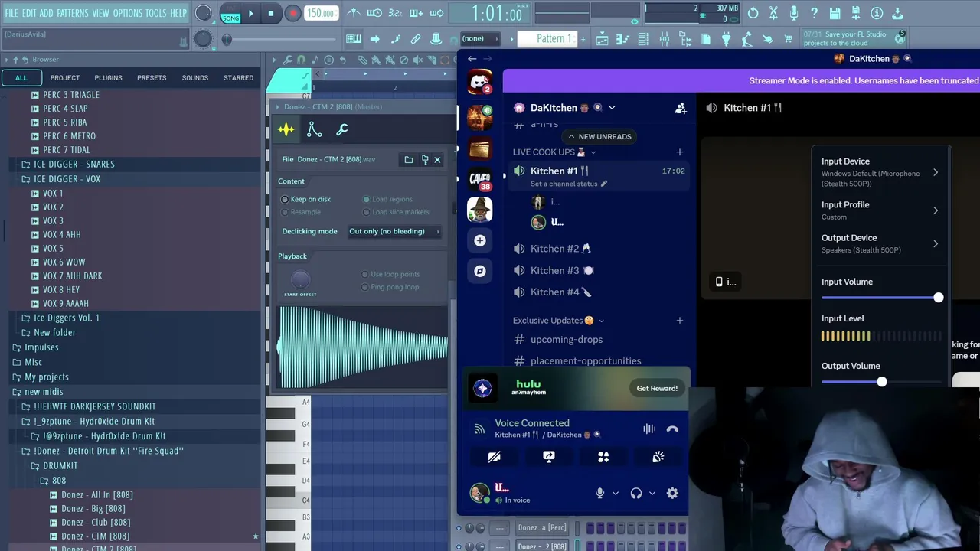Stop playback in FL Studio transport
The width and height of the screenshot is (980, 551).
coord(271,14)
